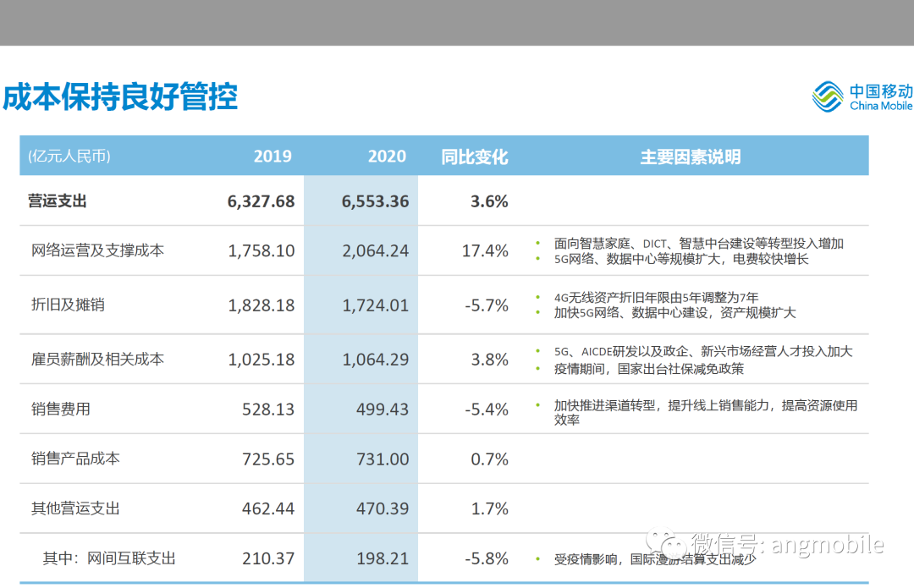
Task: Click the value 528.13
Action: coord(268,409)
